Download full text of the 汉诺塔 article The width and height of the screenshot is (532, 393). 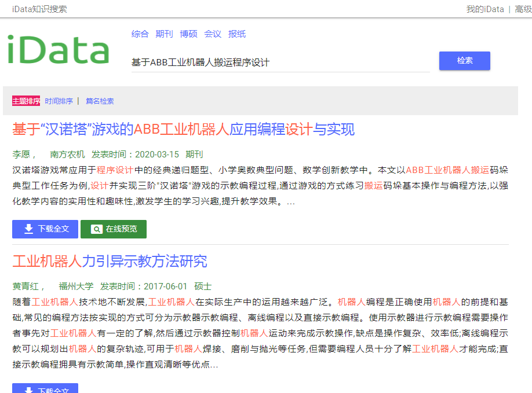[x=45, y=229]
